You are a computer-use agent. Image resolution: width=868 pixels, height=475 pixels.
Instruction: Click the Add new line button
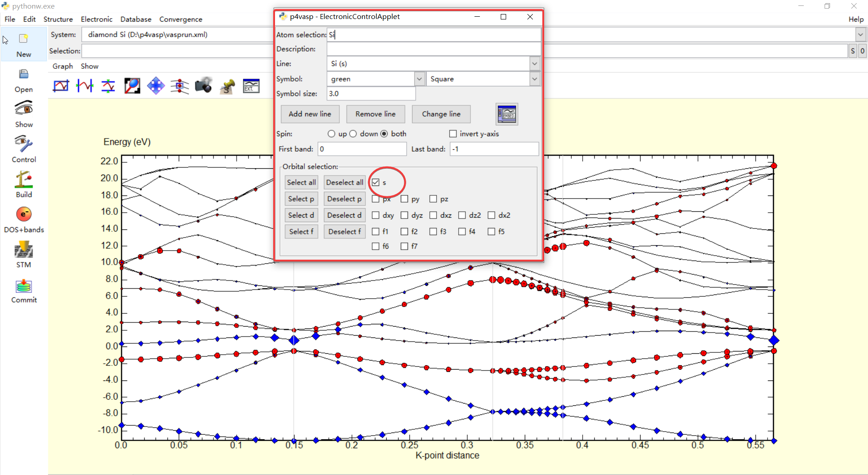click(x=310, y=114)
